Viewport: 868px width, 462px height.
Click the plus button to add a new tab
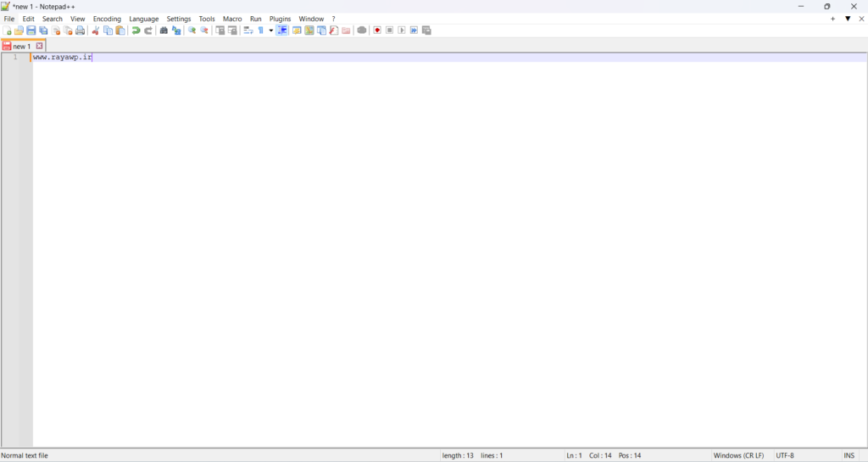tap(833, 19)
